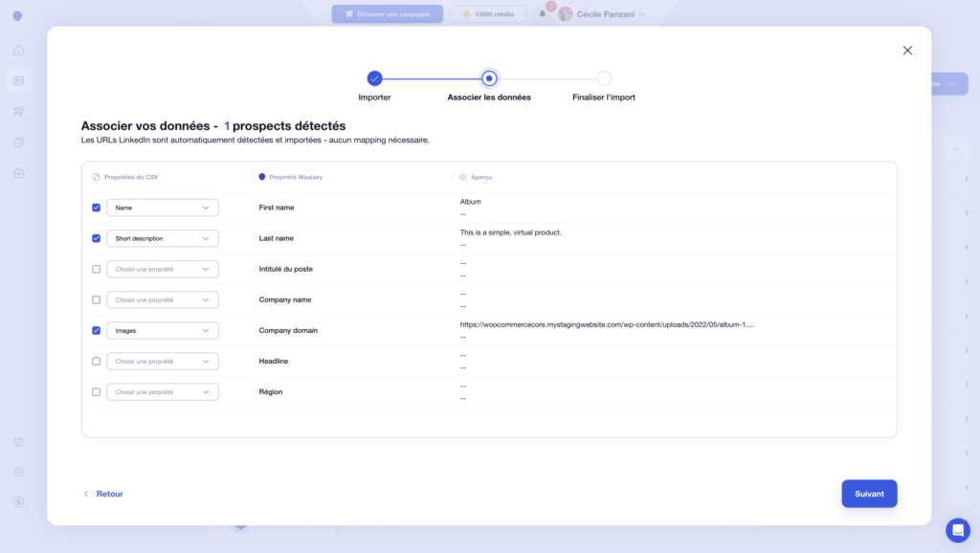The image size is (980, 553).
Task: Uncheck the Name property checkbox
Action: [97, 208]
